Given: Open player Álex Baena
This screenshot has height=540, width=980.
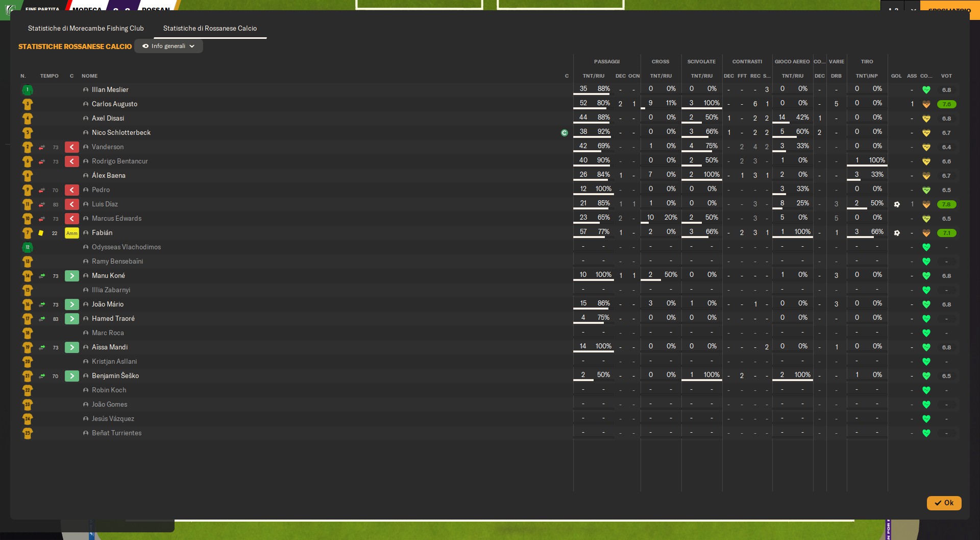Looking at the screenshot, I should (x=109, y=176).
